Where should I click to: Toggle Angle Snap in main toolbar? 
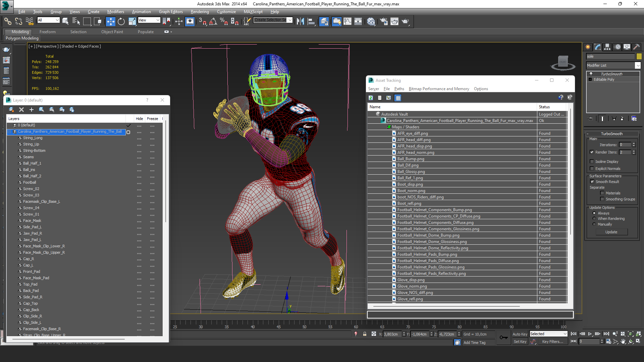point(213,21)
